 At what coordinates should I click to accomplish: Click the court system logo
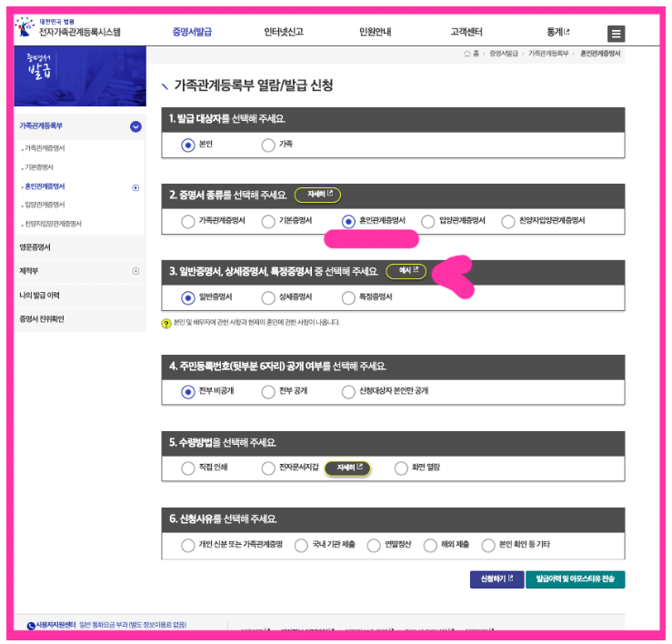coord(67,28)
